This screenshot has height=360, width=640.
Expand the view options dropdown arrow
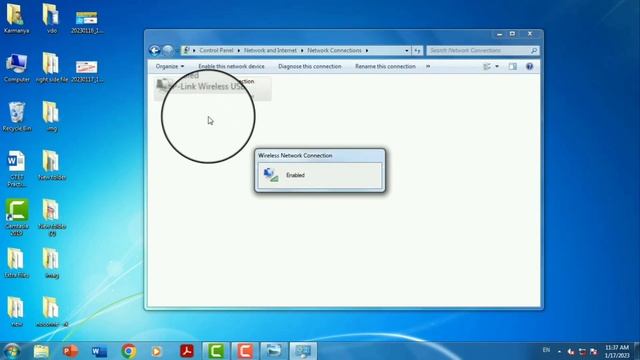pos(497,66)
